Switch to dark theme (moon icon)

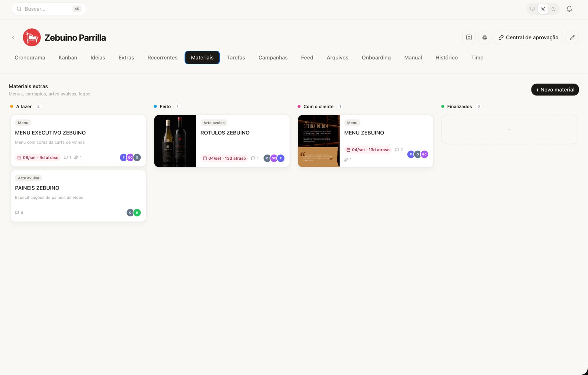(553, 9)
